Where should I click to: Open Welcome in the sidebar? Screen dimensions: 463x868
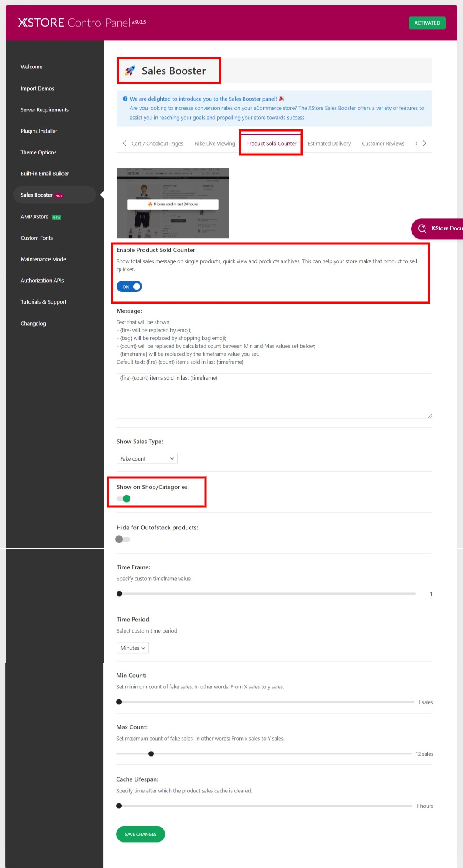(x=31, y=67)
